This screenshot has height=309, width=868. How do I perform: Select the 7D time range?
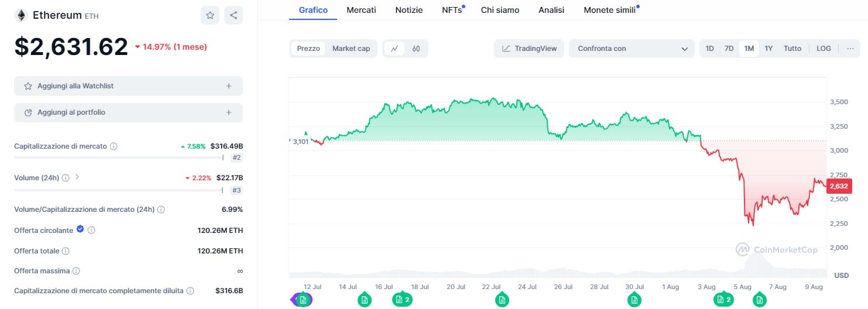click(729, 49)
